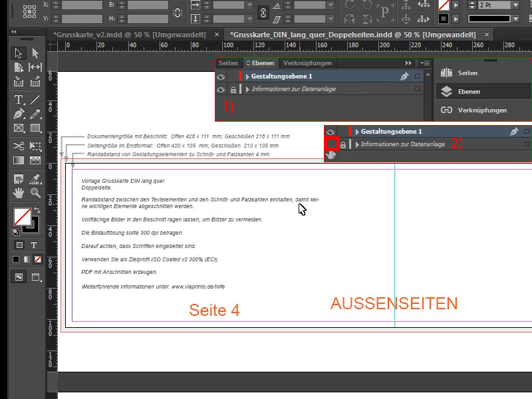Select the Free Transform tool
Screen dimensions: 532x399
pyautogui.click(x=35, y=146)
